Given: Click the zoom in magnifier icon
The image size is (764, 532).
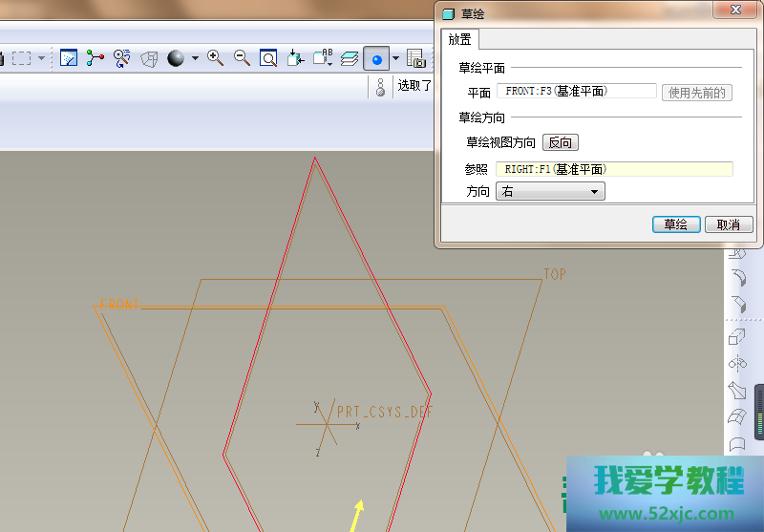Looking at the screenshot, I should click(215, 58).
